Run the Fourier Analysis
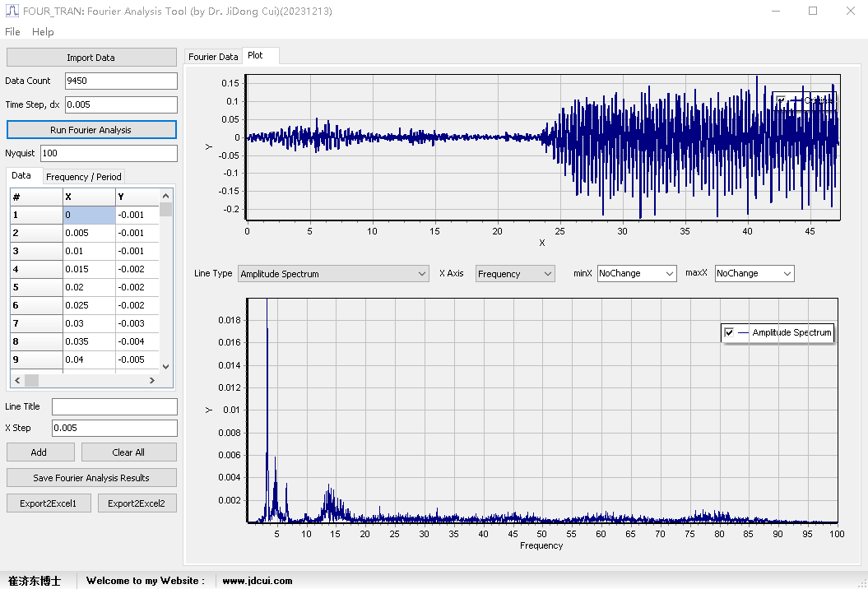This screenshot has width=868, height=589. pyautogui.click(x=91, y=129)
